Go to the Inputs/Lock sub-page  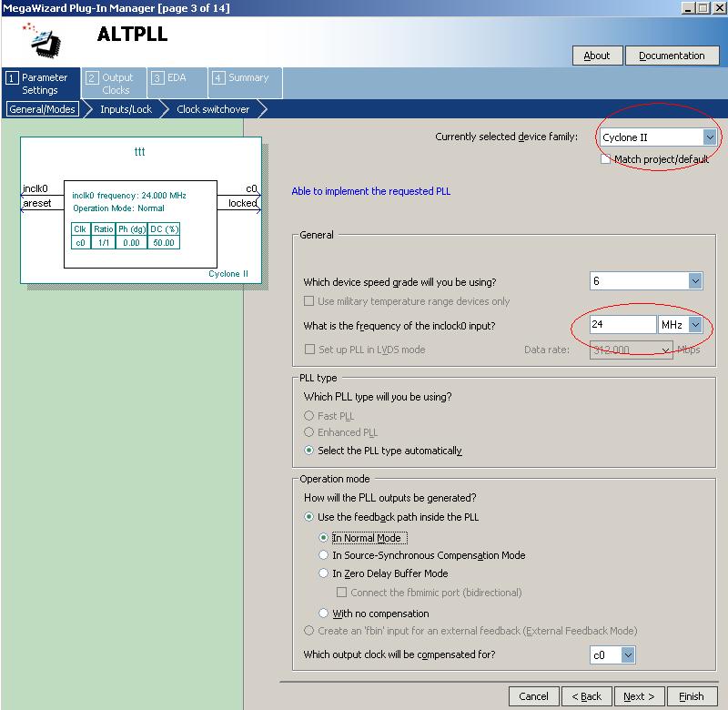tap(126, 109)
